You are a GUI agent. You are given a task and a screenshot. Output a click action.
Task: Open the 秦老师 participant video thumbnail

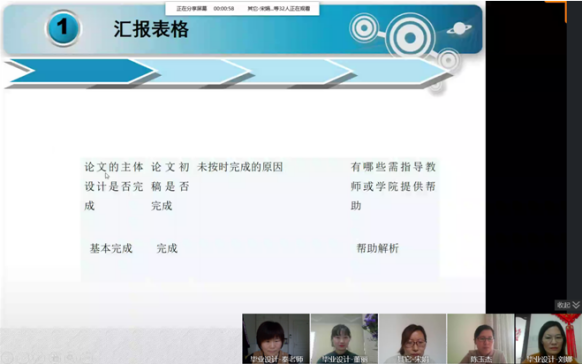pos(276,338)
